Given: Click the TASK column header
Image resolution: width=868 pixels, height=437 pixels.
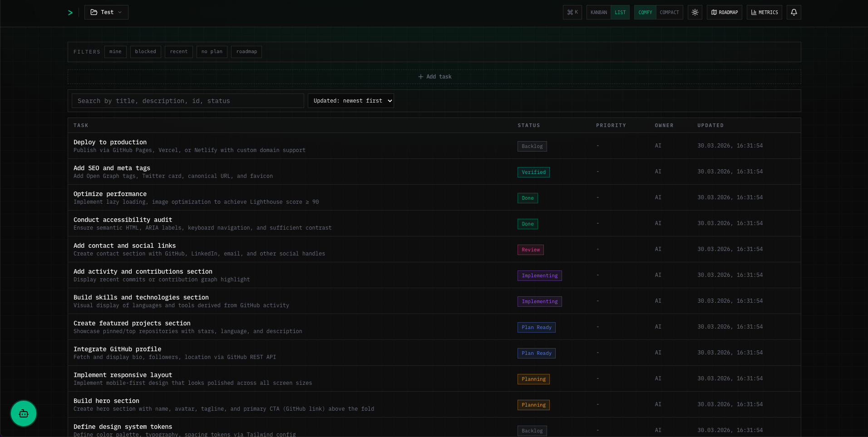Looking at the screenshot, I should [x=81, y=125].
